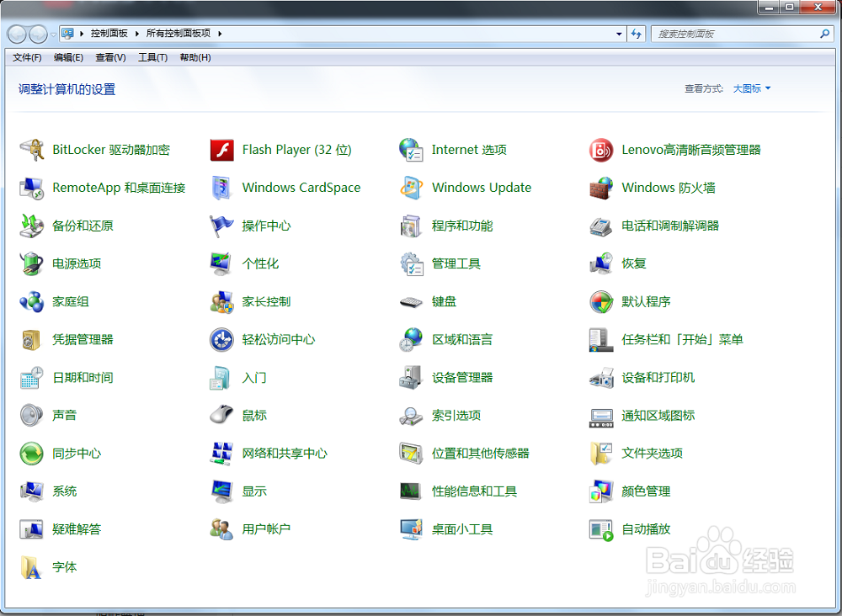Image resolution: width=842 pixels, height=616 pixels.
Task: Click the Back navigation button
Action: (17, 35)
